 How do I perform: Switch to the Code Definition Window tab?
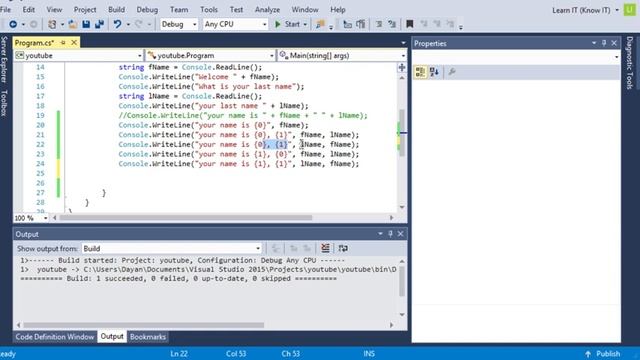pos(55,337)
